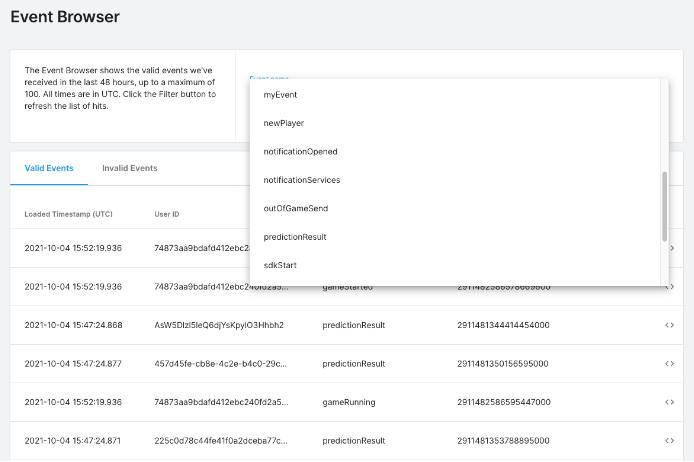
Task: Open the Valid Events tab
Action: click(x=48, y=168)
